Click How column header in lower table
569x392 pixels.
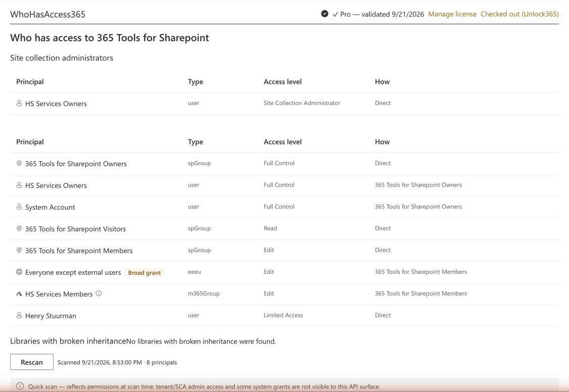[382, 142]
